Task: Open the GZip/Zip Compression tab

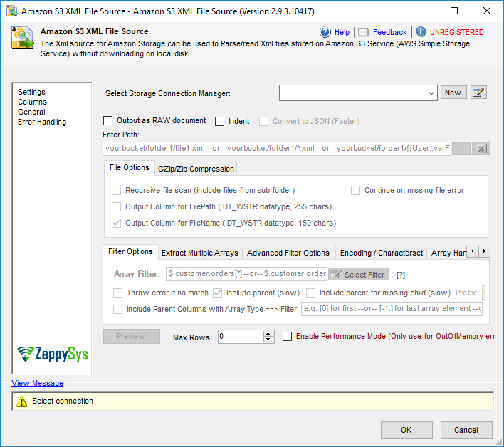Action: click(196, 169)
